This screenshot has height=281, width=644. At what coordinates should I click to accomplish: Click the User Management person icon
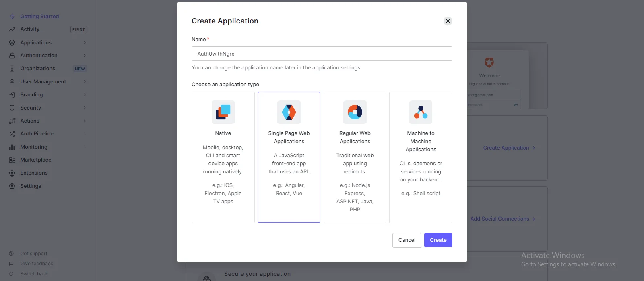click(12, 82)
